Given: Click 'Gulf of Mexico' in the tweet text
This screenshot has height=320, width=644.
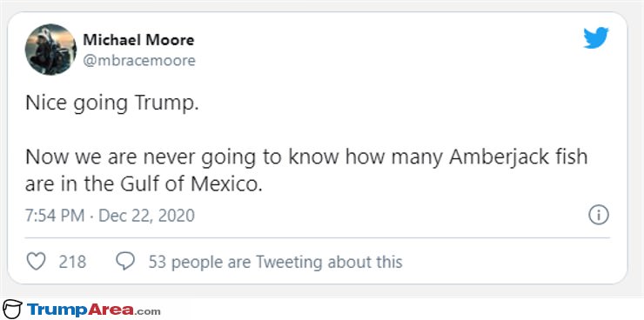Looking at the screenshot, I should 191,184.
